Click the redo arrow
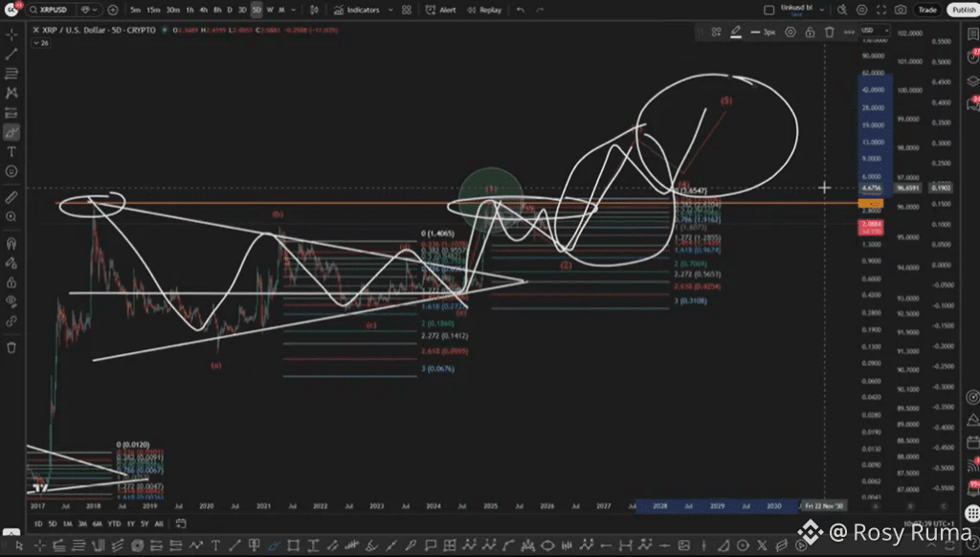 coord(540,10)
